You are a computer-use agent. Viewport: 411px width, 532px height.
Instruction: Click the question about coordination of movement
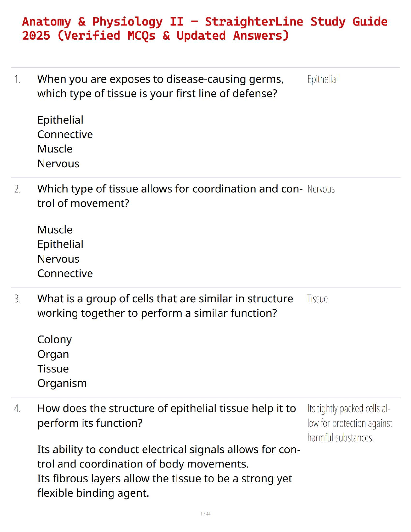click(170, 196)
